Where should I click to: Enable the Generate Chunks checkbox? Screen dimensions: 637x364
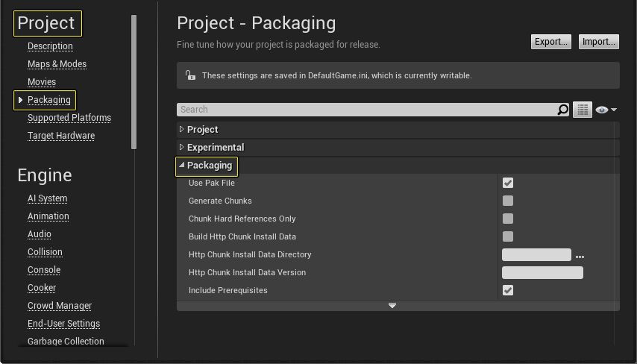click(x=508, y=201)
